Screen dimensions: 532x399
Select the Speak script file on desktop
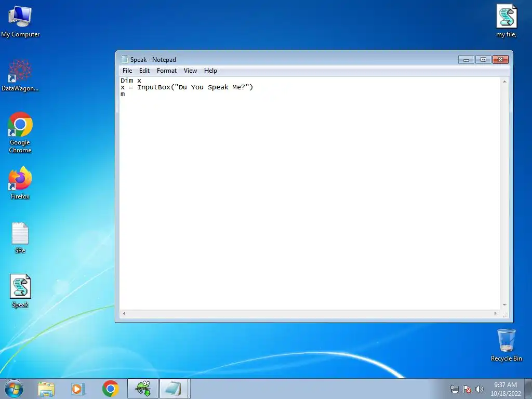tap(20, 291)
